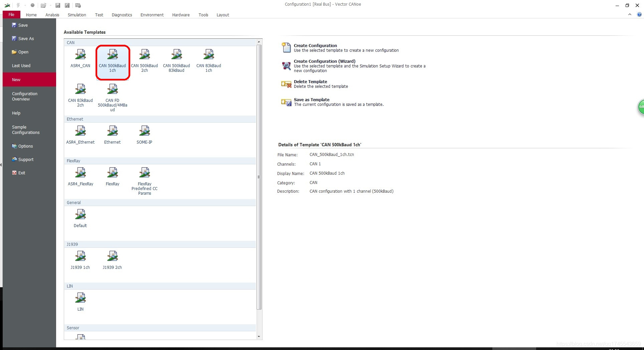Select the SOME-IP template
Screen dimensions: 644x350
(x=144, y=135)
